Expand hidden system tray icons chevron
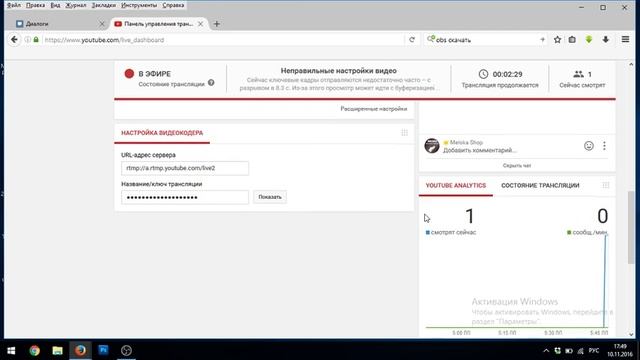This screenshot has height=360, width=640. pos(546,351)
